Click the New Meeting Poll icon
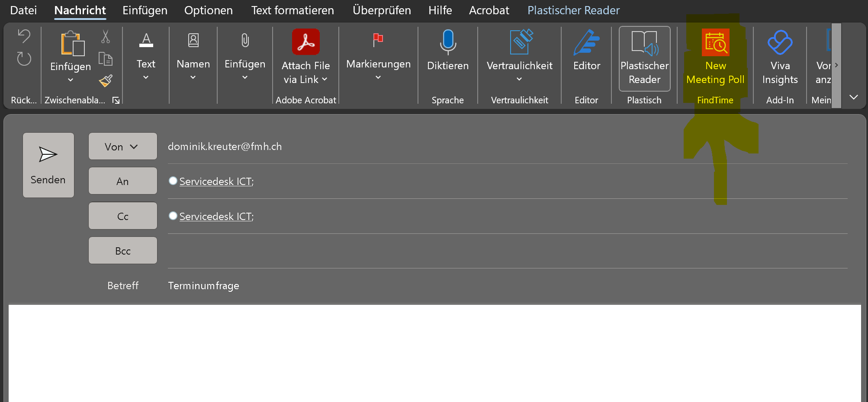868x402 pixels. [715, 43]
